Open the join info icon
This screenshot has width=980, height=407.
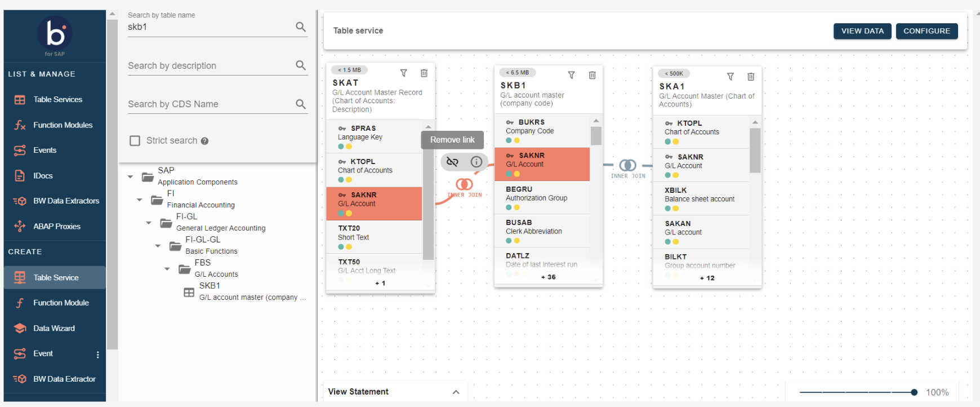476,162
